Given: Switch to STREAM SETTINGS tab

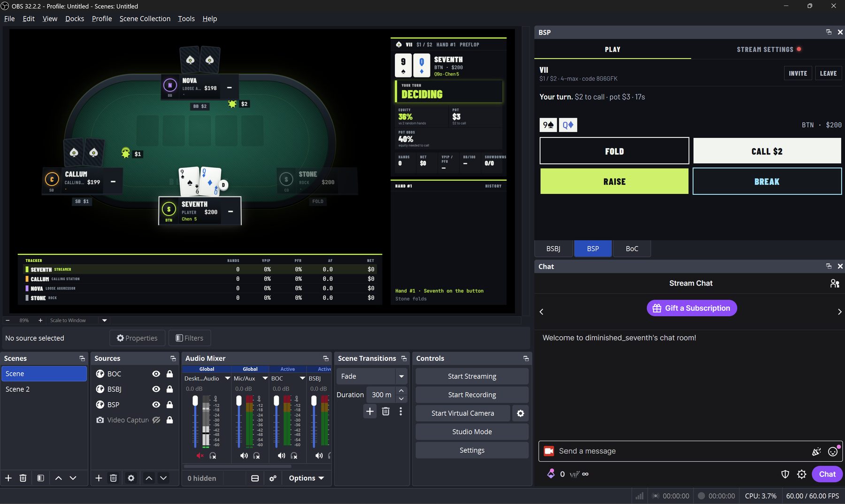Looking at the screenshot, I should point(768,49).
